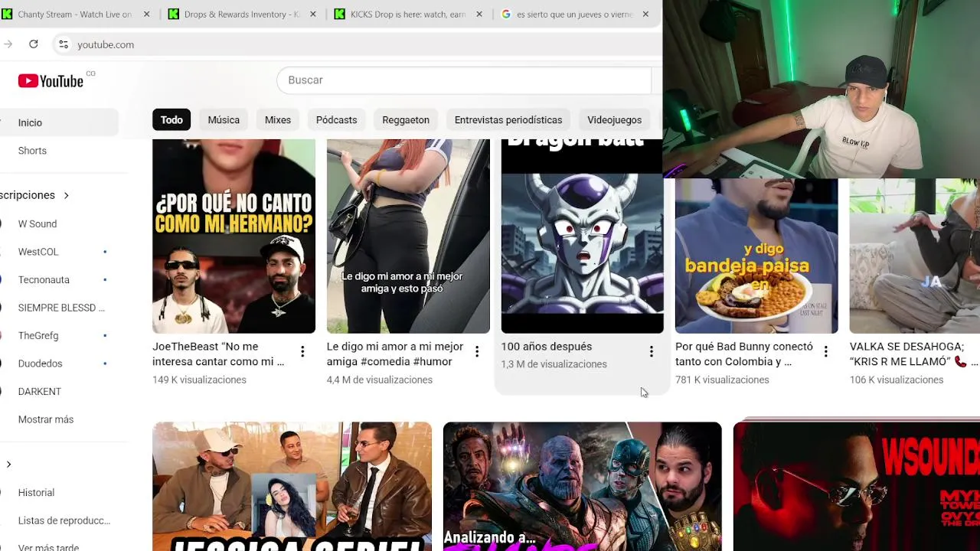Open Le digo mi amor short thumbnail
Screen dimensions: 980x551
[408, 236]
